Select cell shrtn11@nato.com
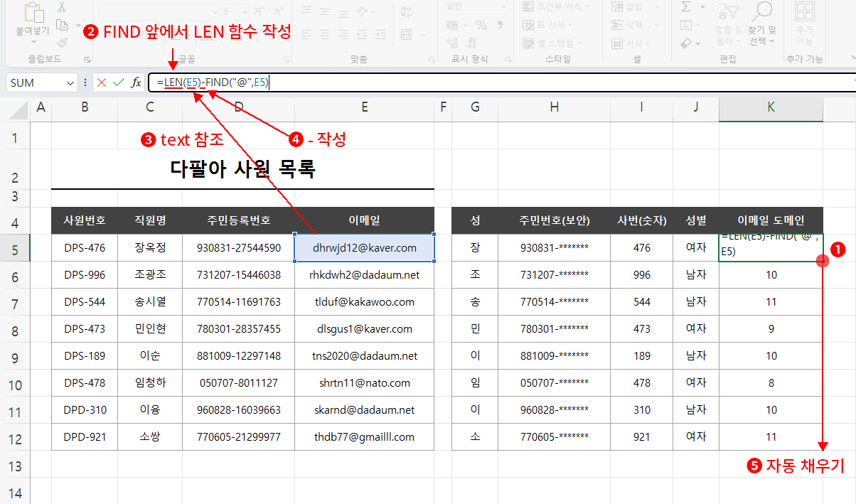The height and width of the screenshot is (504, 856). (x=364, y=382)
